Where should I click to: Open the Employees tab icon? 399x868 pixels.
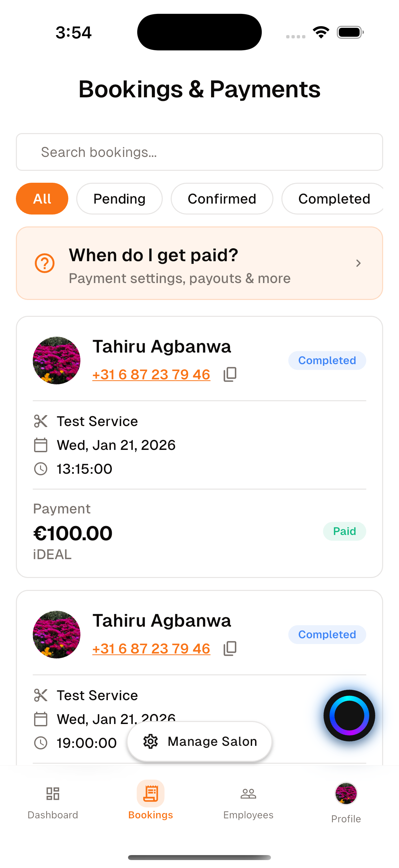[x=248, y=794]
